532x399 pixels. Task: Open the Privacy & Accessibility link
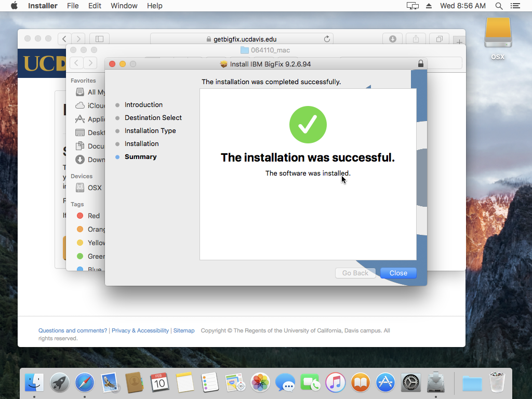pos(140,330)
